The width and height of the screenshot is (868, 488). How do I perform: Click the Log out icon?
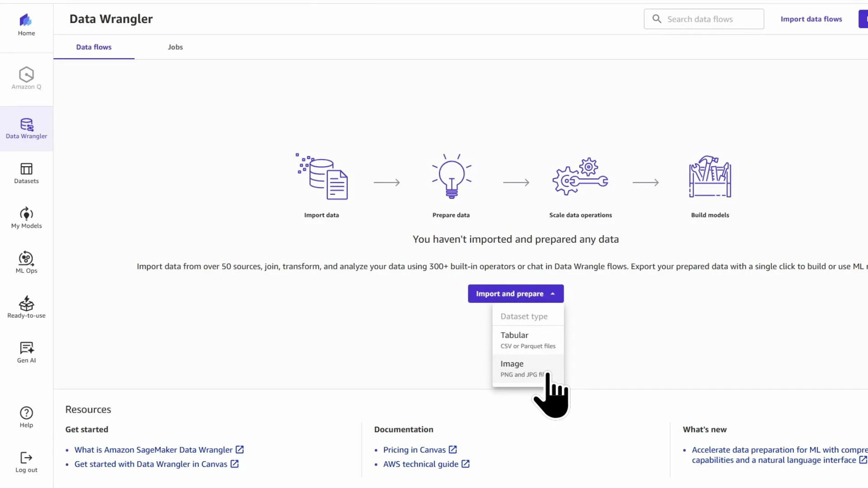(x=26, y=462)
